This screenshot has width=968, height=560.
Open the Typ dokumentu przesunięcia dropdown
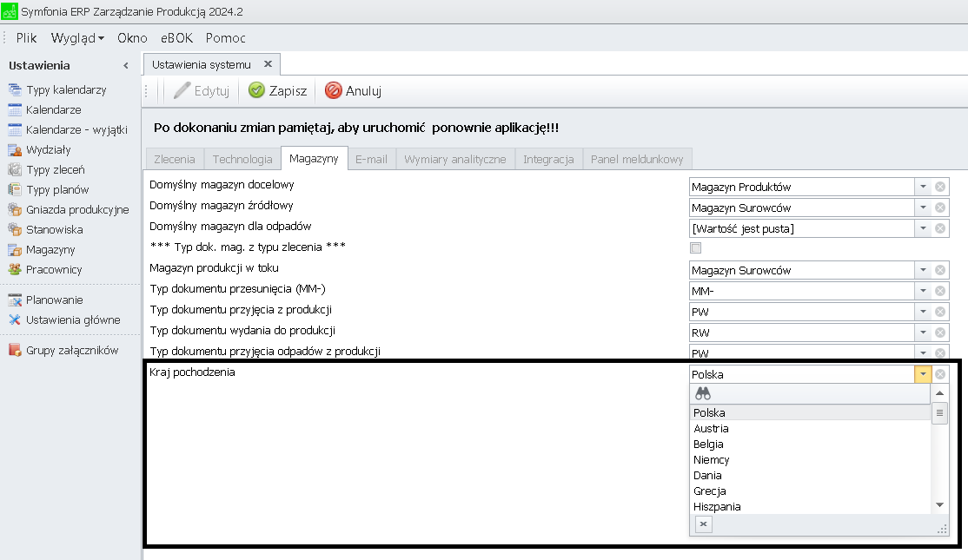(x=922, y=291)
